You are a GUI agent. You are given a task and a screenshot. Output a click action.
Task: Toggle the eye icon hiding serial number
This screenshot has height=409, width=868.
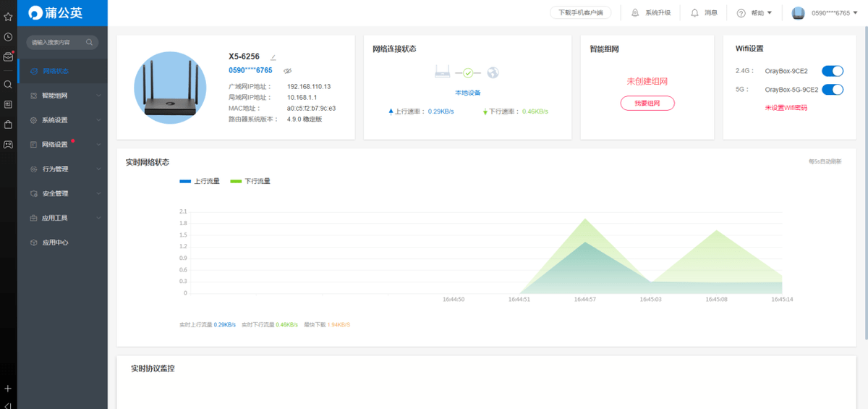pyautogui.click(x=287, y=71)
